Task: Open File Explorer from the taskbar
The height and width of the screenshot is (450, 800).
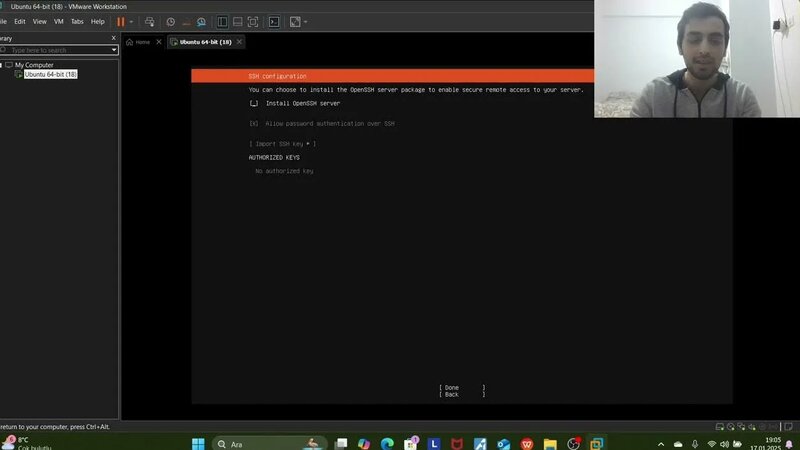Action: (550, 444)
